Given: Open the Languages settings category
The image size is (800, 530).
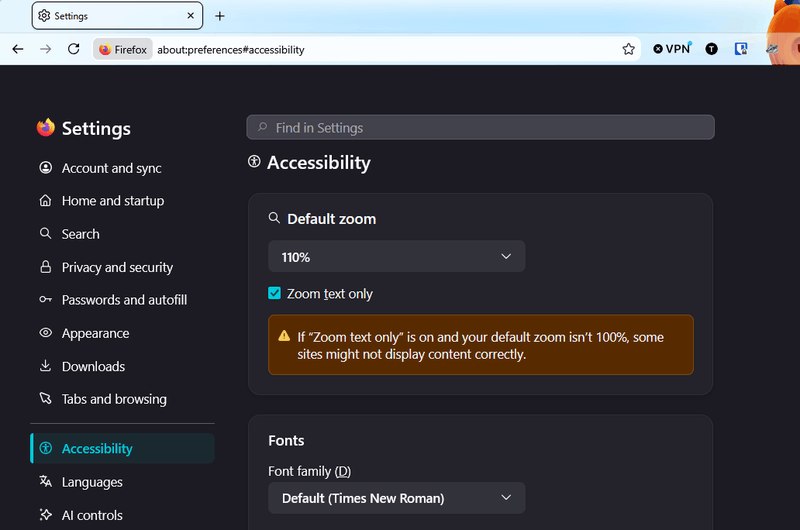Looking at the screenshot, I should click(92, 482).
